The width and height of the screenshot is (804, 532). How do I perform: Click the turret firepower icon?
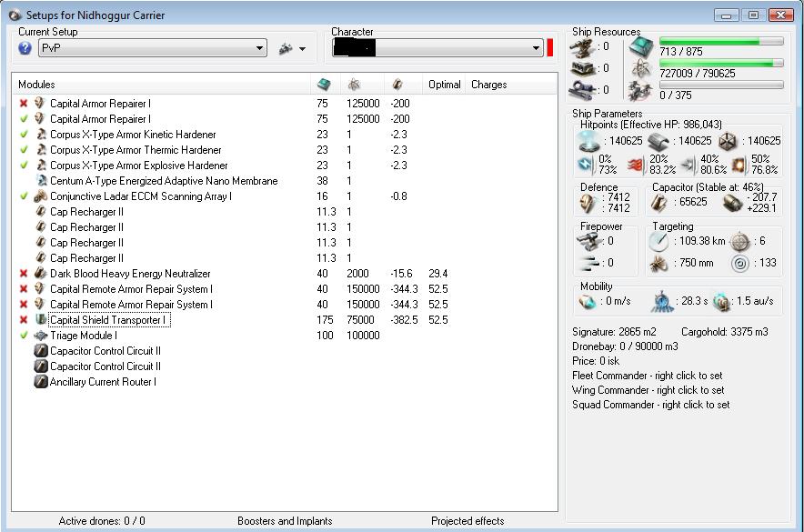[x=589, y=241]
